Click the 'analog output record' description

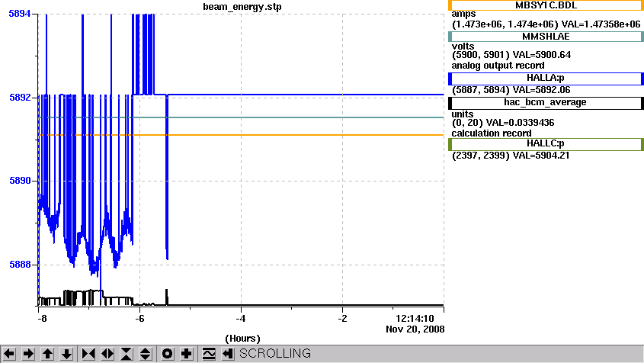[x=498, y=66]
